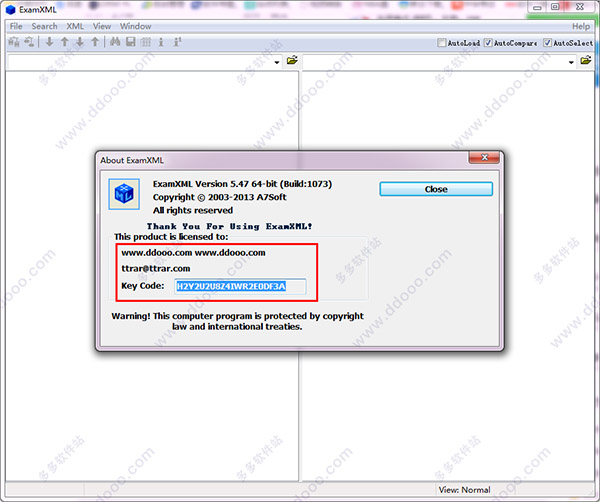Click the 'View: Normal' status bar text

pos(464,490)
